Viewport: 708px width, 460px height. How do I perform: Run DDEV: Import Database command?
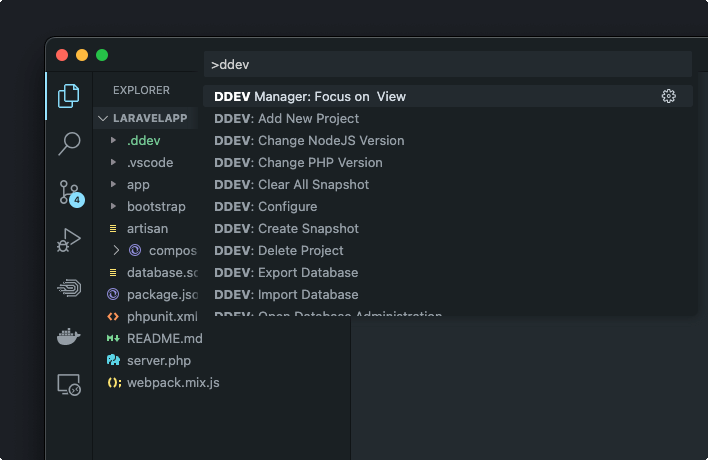tap(447, 294)
